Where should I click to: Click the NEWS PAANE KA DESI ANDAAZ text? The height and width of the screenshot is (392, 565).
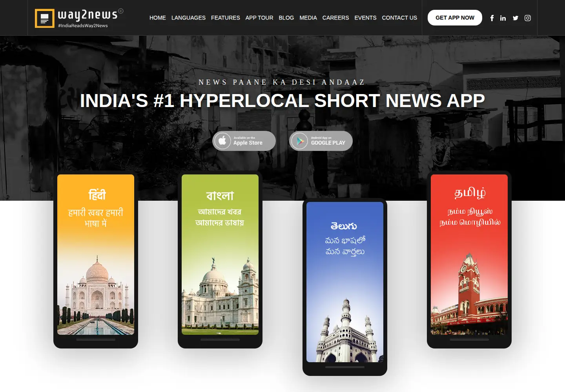[x=282, y=82]
